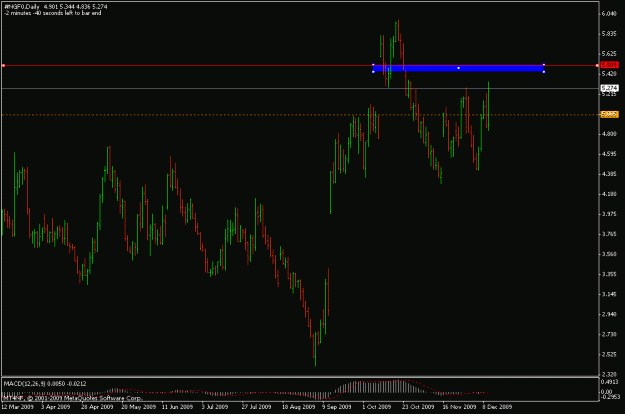Click the 3.560 price scale label
Image resolution: width=625 pixels, height=414 pixels.
[x=609, y=254]
